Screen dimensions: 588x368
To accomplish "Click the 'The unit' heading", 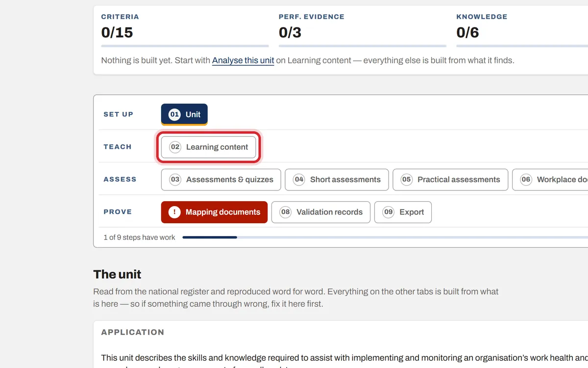I will pos(117,274).
